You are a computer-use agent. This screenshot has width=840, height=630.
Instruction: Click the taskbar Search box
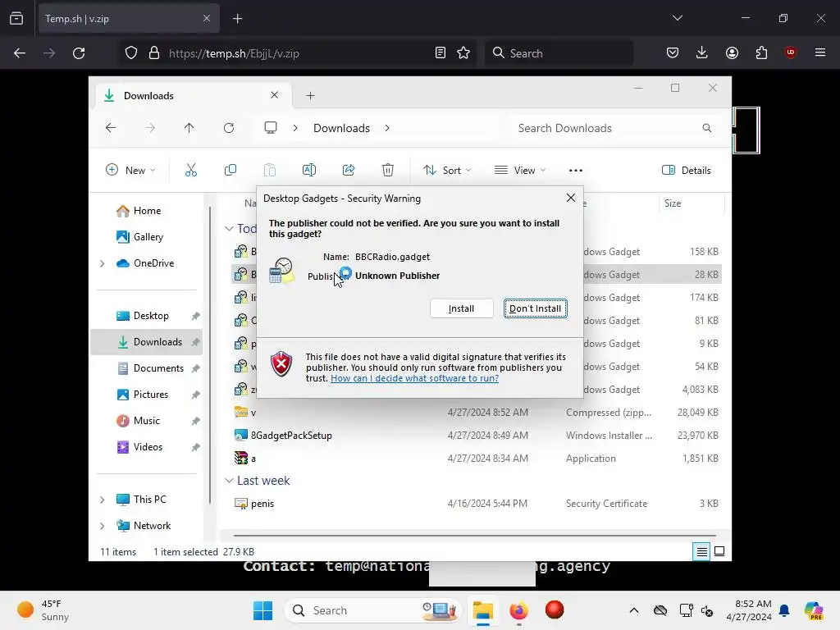point(373,610)
